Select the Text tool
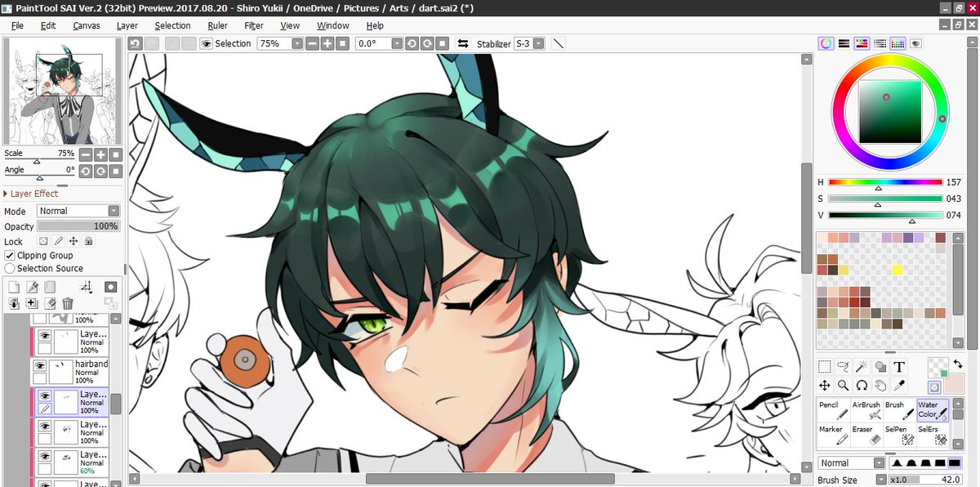The image size is (980, 487). point(899,367)
